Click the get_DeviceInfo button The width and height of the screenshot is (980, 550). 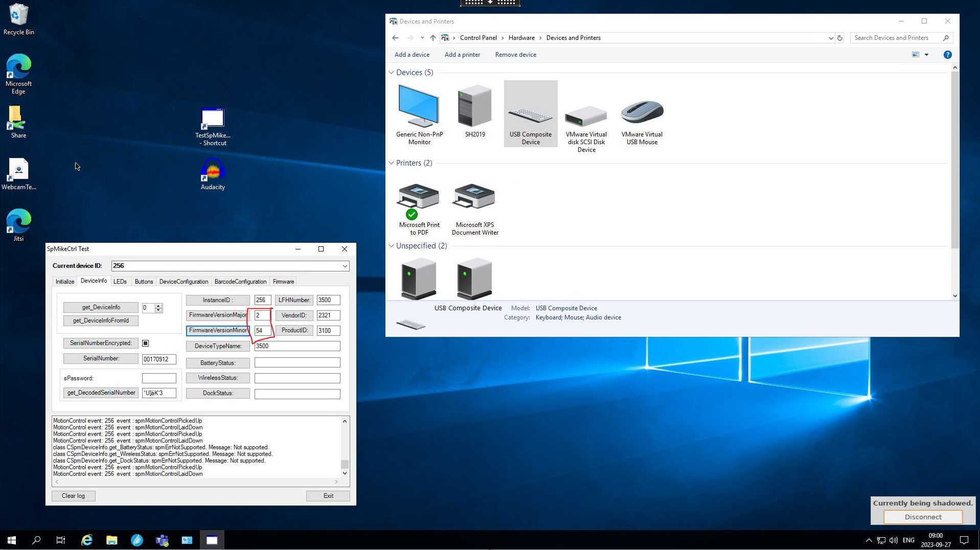[x=100, y=307]
